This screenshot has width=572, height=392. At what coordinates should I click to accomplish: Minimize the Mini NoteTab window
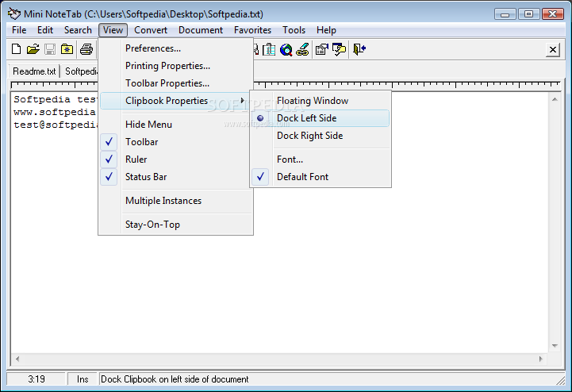(x=505, y=14)
